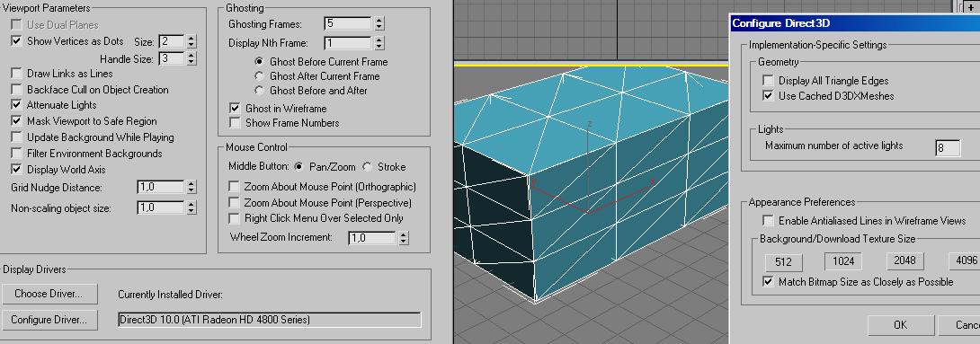The image size is (980, 344).
Task: Uncheck Use Cached D3DXMeshes
Action: (768, 96)
